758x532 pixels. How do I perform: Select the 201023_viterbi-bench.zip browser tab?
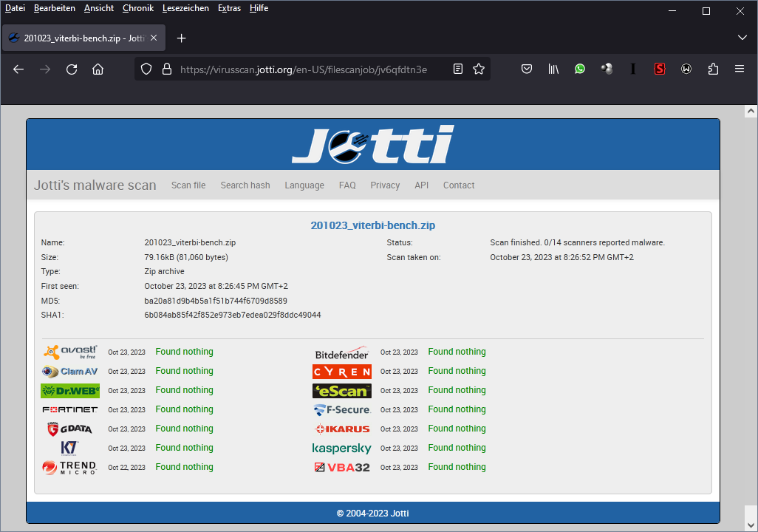coord(83,38)
